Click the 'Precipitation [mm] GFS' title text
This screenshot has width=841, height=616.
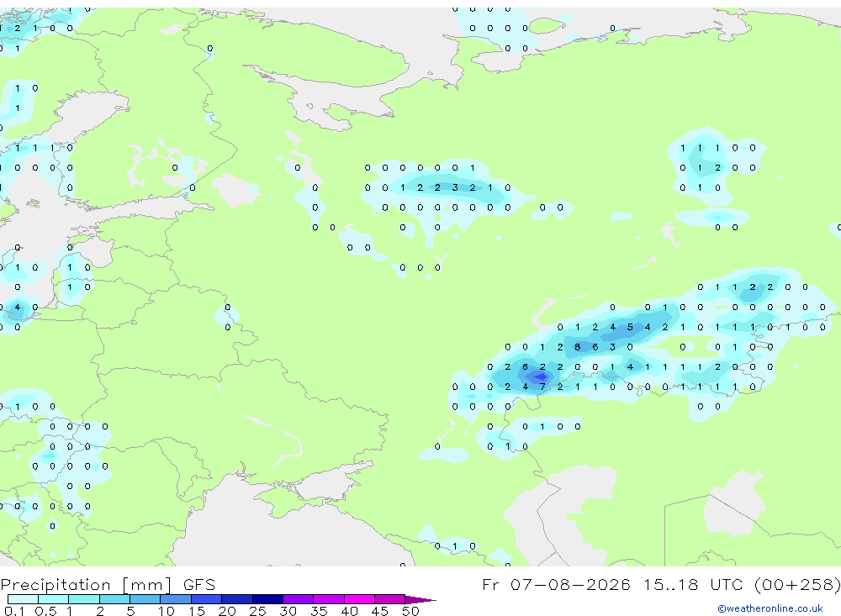108,585
